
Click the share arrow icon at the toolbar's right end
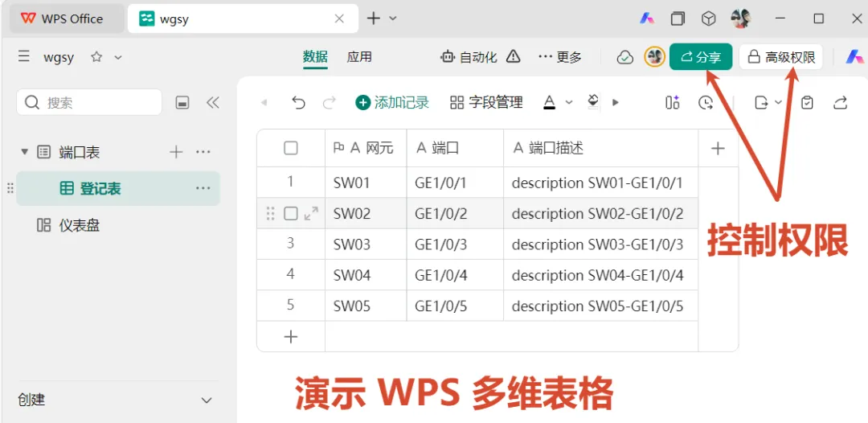point(841,102)
